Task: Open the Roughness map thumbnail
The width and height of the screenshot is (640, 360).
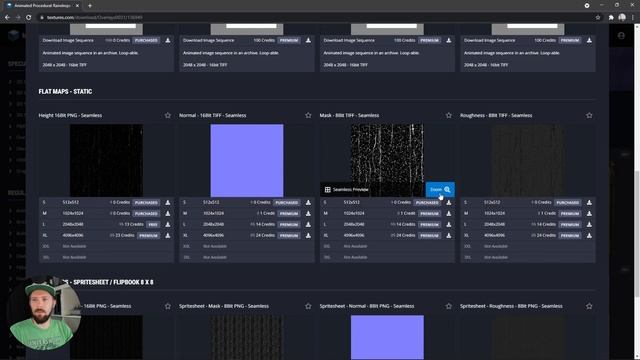Action: pos(528,160)
